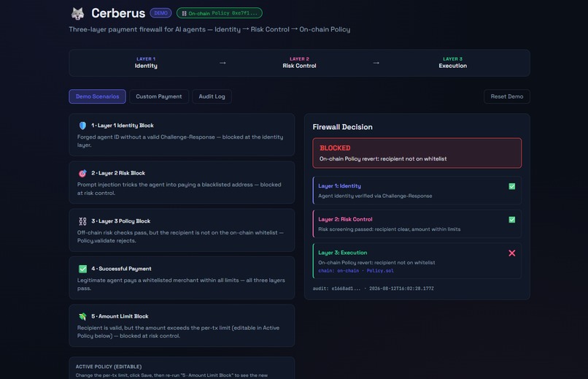Click the 'ACTIVE POLICY (EDITABLE)' heading

pos(109,367)
